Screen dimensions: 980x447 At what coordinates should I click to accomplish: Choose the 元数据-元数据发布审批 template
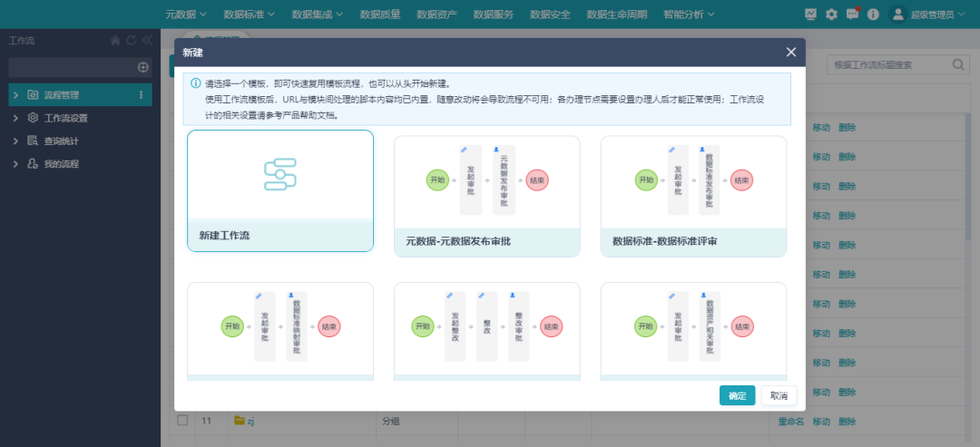pyautogui.click(x=486, y=196)
